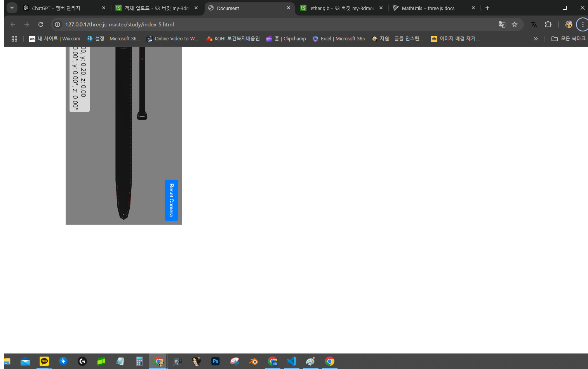Click the blue Reset Camera button
Viewport: 588px width, 369px height.
click(x=171, y=200)
